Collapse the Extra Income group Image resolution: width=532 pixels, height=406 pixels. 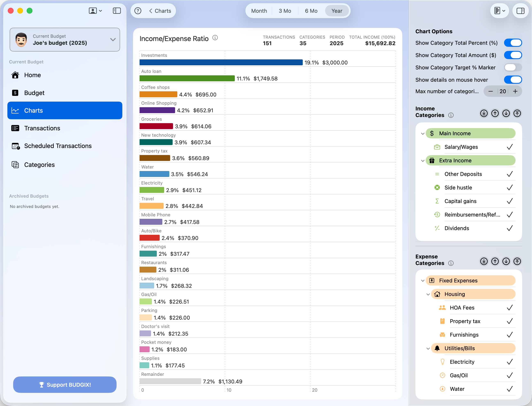[x=423, y=161]
